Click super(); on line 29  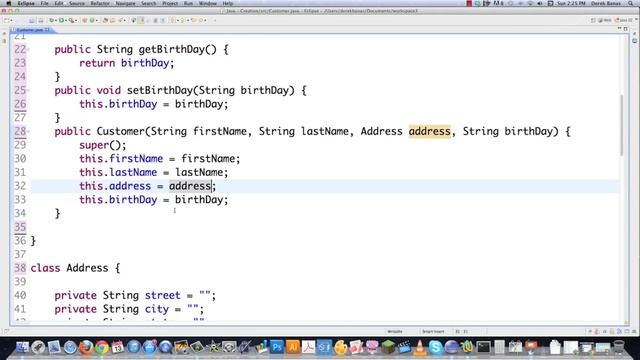pyautogui.click(x=103, y=145)
